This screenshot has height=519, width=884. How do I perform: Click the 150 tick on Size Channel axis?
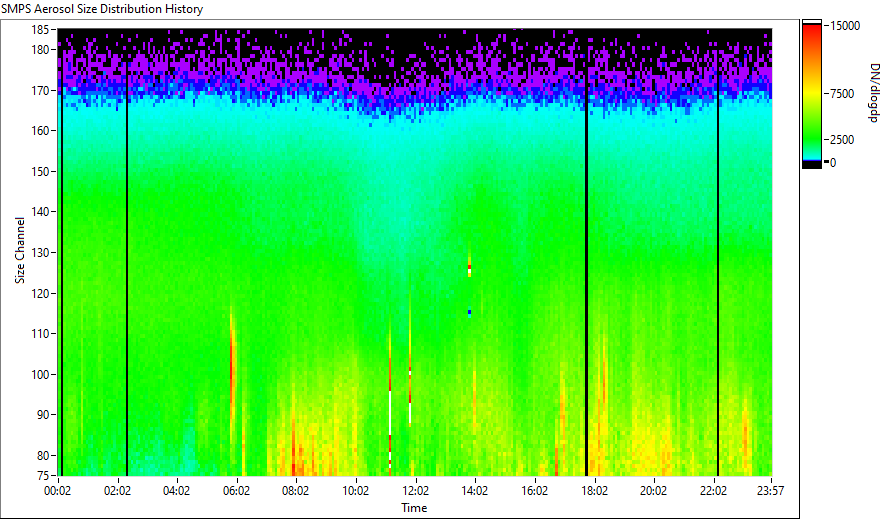[x=41, y=171]
